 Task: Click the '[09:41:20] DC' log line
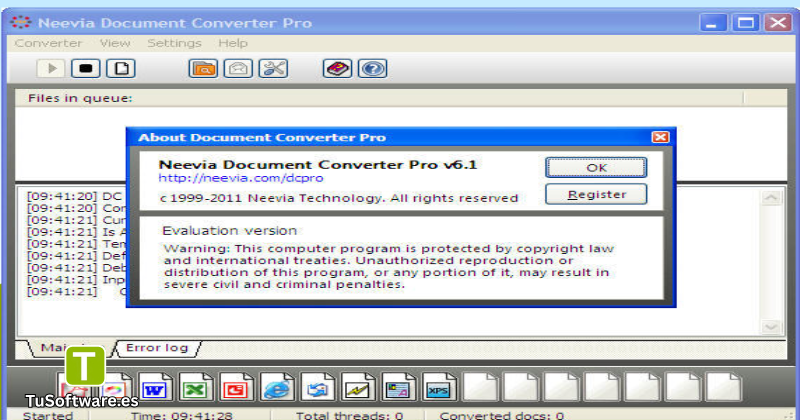(x=74, y=196)
